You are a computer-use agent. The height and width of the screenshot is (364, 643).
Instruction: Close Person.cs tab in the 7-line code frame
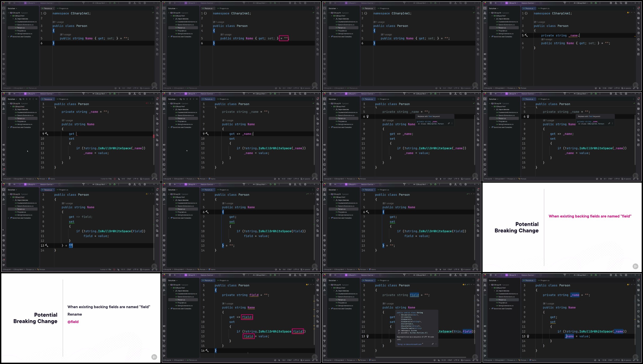535,8
